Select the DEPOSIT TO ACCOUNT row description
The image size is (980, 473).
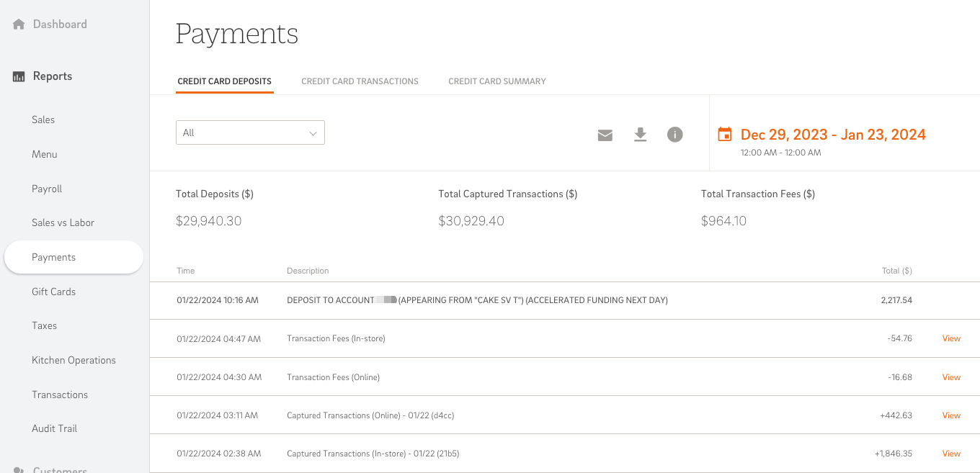pos(477,300)
